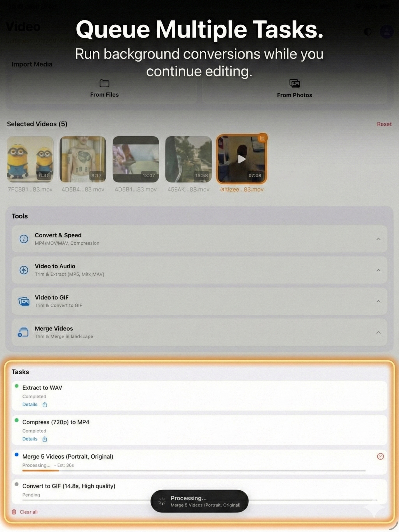Click the Merge Videos title
This screenshot has height=532, width=399.
tap(54, 328)
